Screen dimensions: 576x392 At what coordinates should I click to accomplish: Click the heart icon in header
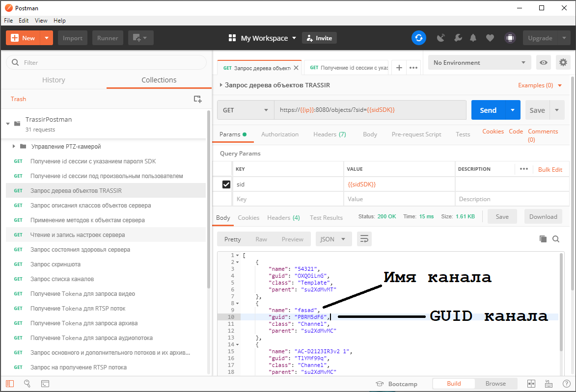point(490,38)
